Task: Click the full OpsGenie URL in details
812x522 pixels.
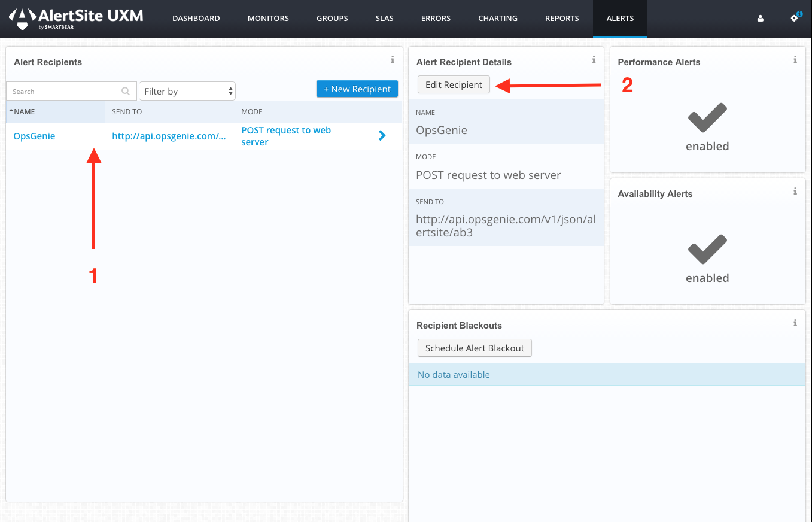Action: (506, 226)
